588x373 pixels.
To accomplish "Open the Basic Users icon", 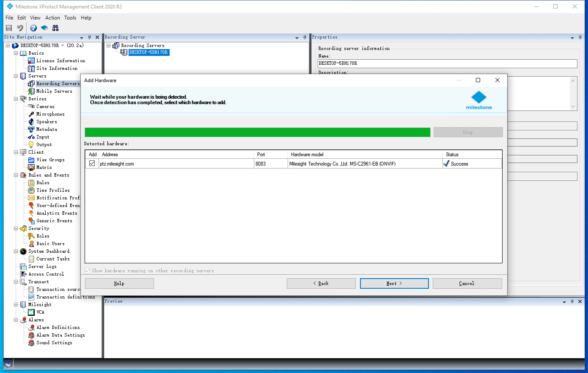I will 31,244.
